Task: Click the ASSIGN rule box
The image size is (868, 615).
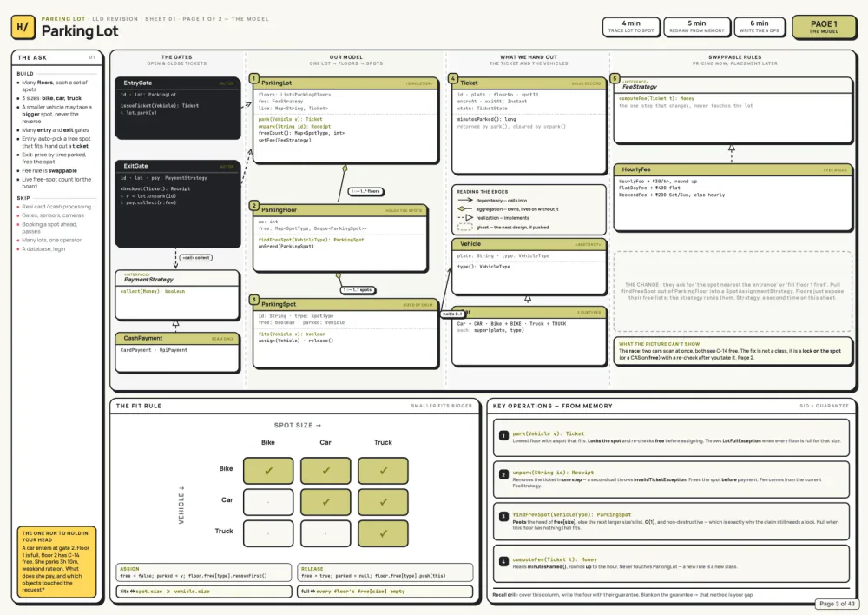Action: [204, 572]
